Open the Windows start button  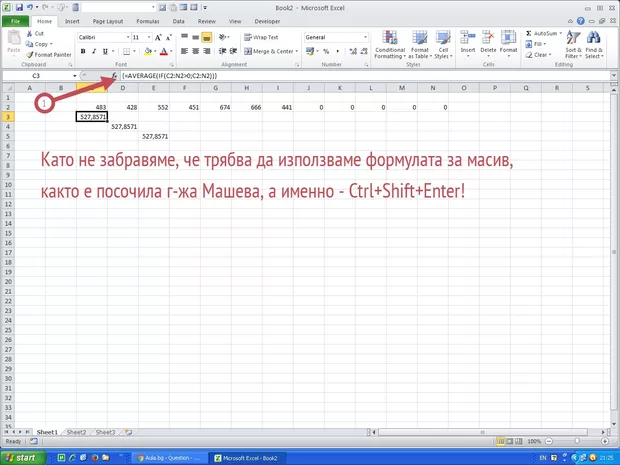(x=23, y=458)
